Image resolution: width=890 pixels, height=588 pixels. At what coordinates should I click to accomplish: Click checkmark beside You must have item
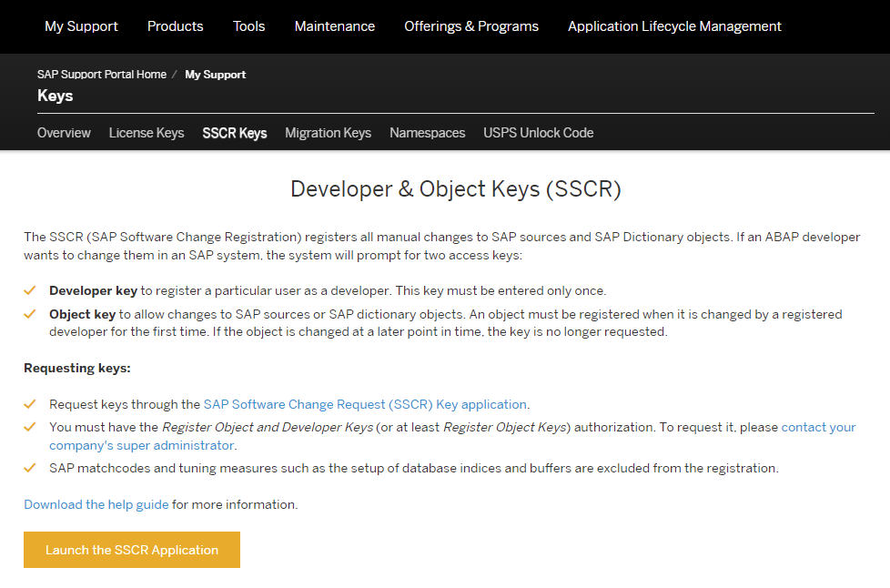tap(30, 427)
